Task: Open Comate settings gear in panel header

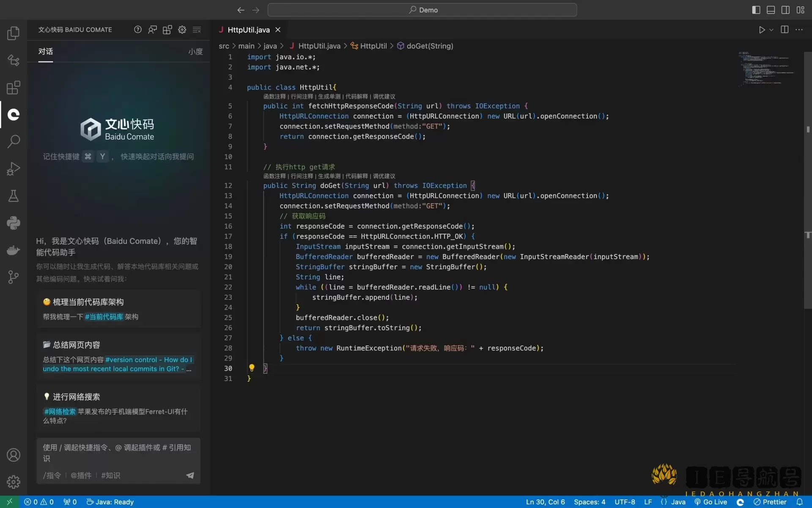Action: pyautogui.click(x=182, y=30)
